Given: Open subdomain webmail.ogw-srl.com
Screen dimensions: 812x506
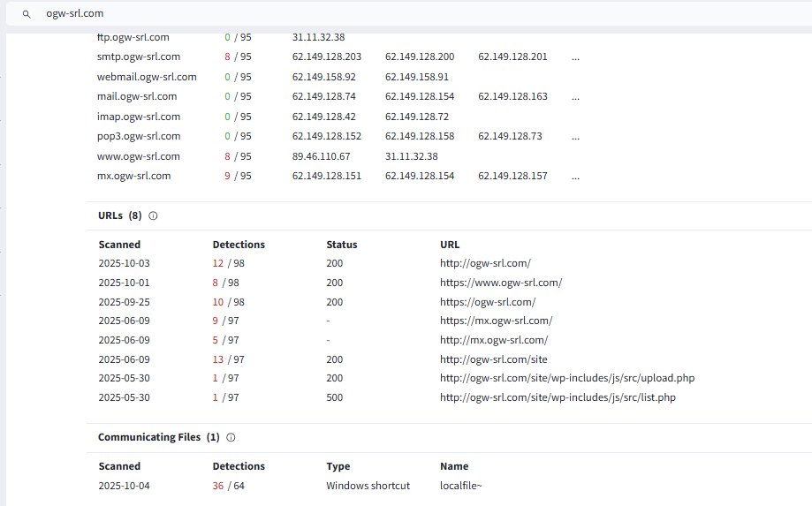Looking at the screenshot, I should [147, 77].
